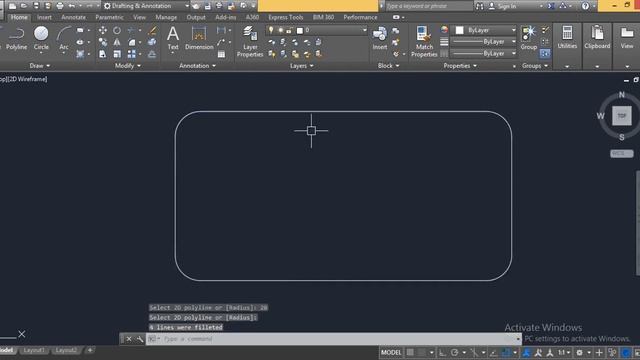The height and width of the screenshot is (360, 640).
Task: Switch to the Annotate ribbon tab
Action: click(73, 17)
